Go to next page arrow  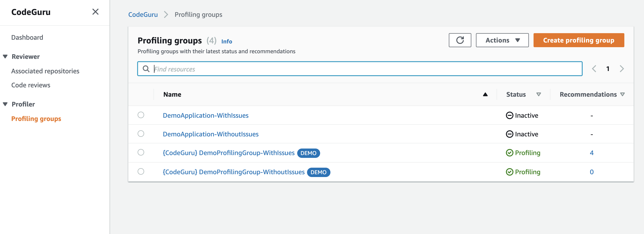tap(622, 69)
